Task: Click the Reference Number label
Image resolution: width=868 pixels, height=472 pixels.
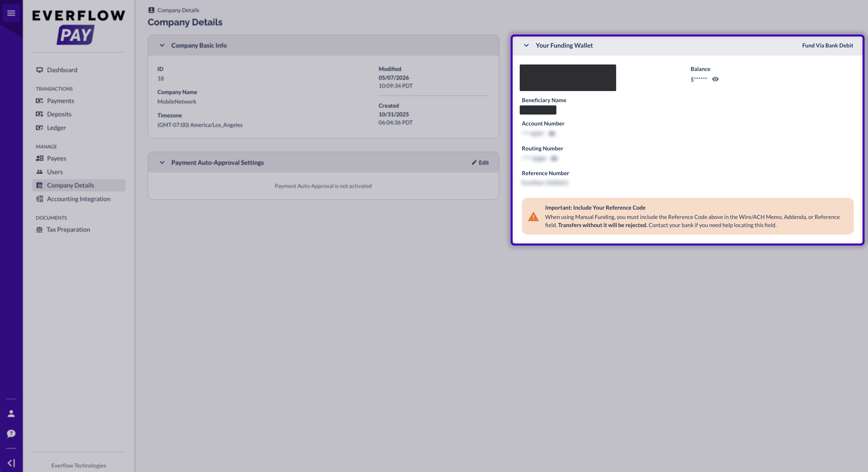Action: [x=545, y=173]
